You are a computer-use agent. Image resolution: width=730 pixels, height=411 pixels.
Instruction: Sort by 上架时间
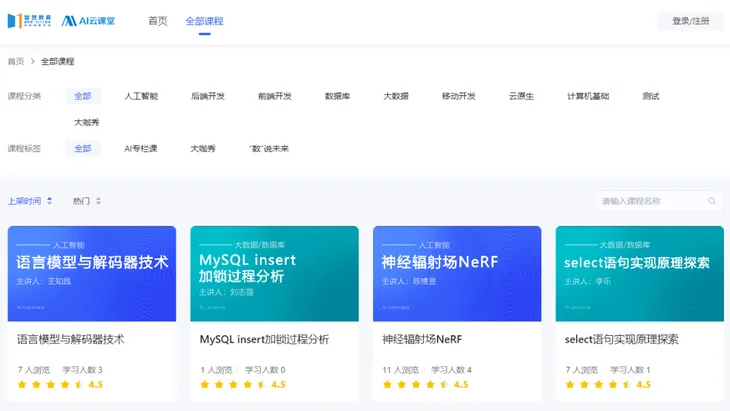coord(30,201)
